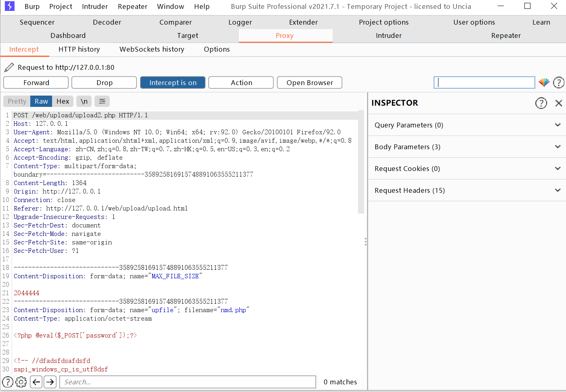
Task: Go to the next search match arrow
Action: [50, 382]
